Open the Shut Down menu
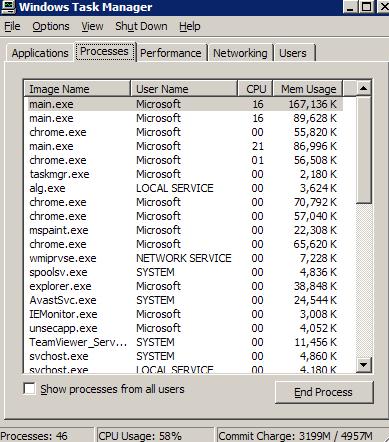 pos(141,26)
